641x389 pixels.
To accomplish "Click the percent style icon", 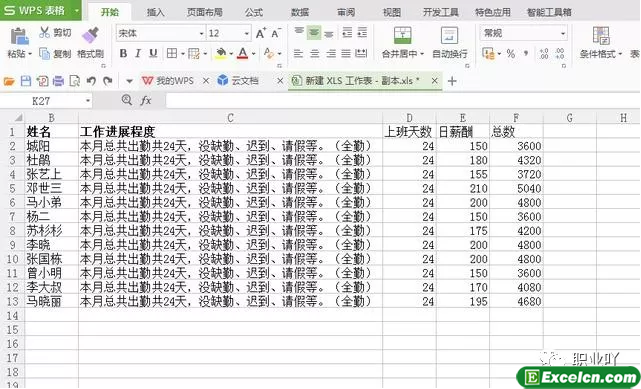I will [511, 54].
